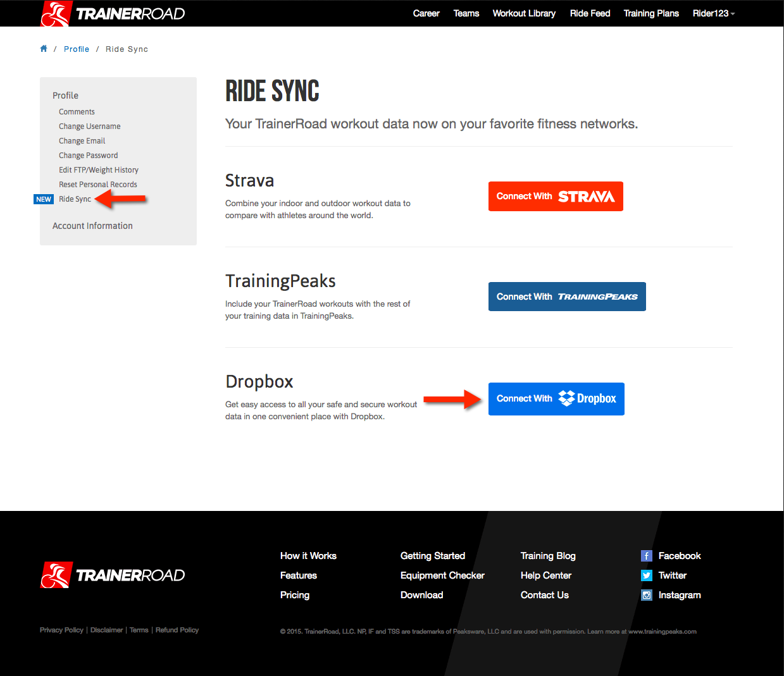784x676 pixels.
Task: Click the NEW badge beside Ride Sync
Action: tap(44, 199)
